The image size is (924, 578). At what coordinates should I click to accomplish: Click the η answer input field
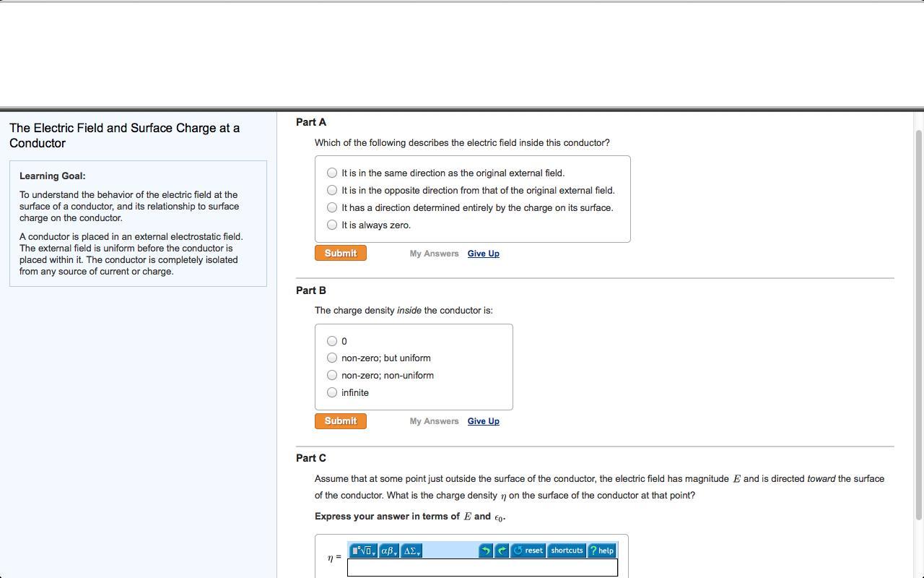click(x=482, y=568)
